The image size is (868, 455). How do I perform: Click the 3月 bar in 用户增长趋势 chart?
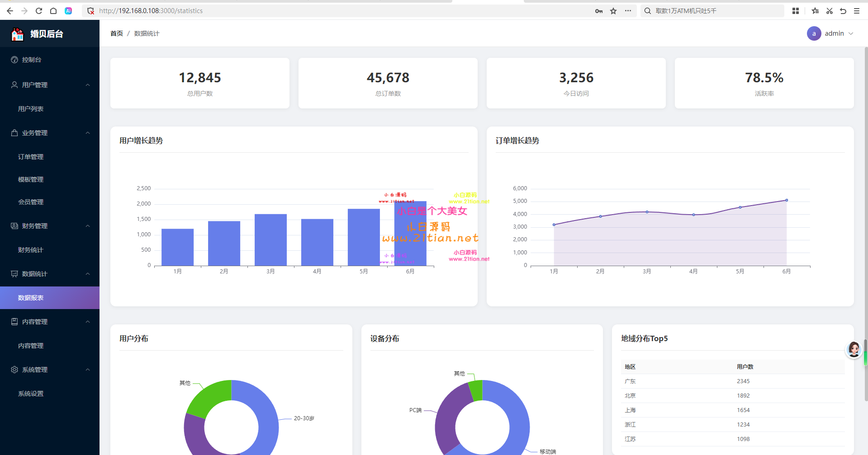[270, 240]
